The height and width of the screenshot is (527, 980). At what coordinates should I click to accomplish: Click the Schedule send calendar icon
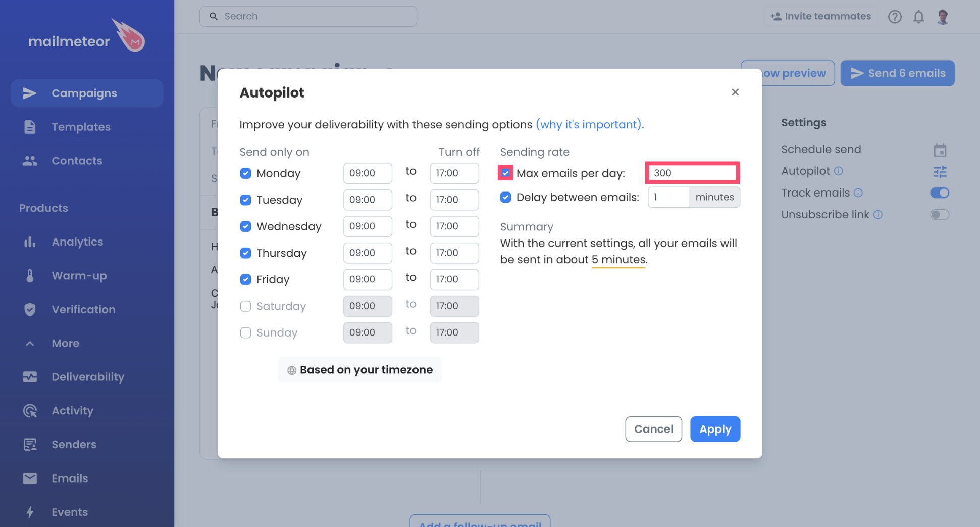pos(940,150)
